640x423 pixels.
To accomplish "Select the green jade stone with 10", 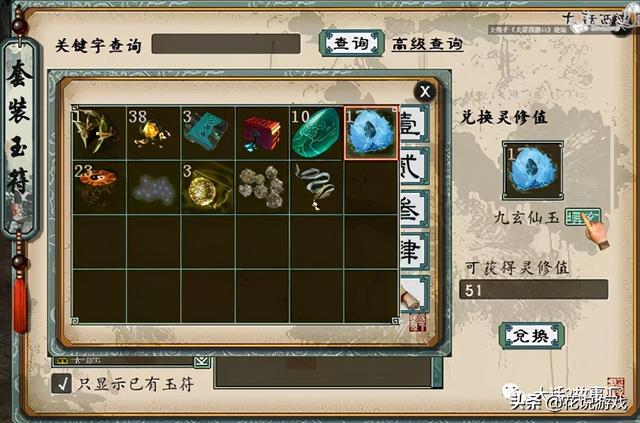I will click(x=316, y=133).
